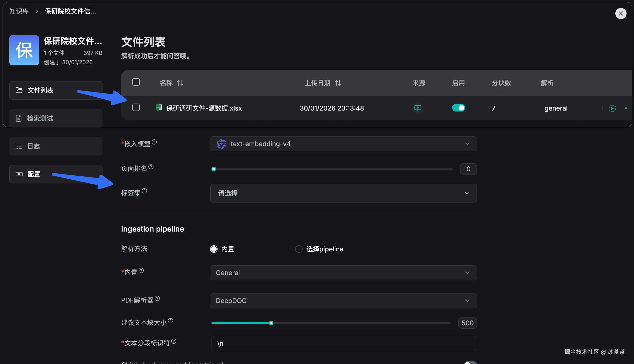The image size is (634, 364).
Task: Disable the 启用 toggle for xlsx file
Action: [x=458, y=108]
